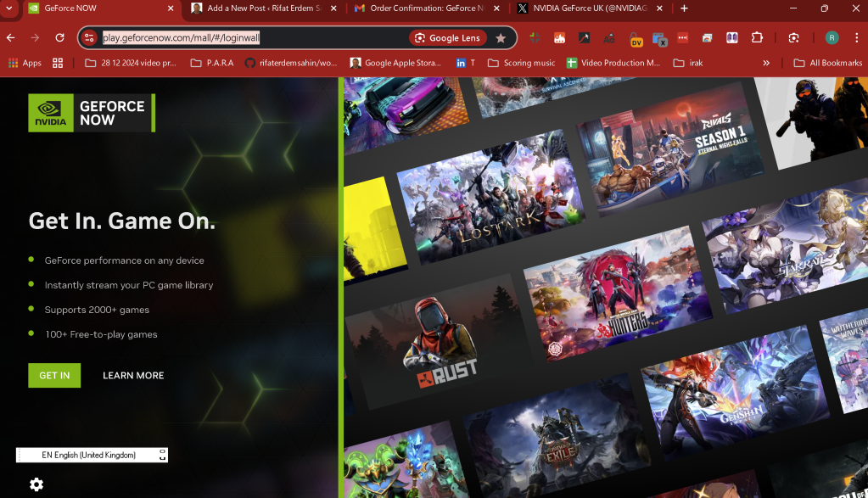Select the Lost Ark game thumbnail
The height and width of the screenshot is (498, 868).
click(x=490, y=197)
